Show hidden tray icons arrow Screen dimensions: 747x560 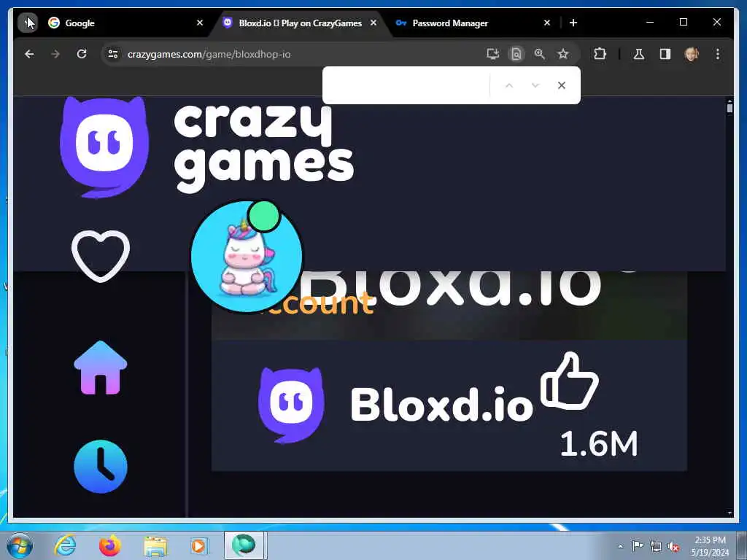coord(620,546)
